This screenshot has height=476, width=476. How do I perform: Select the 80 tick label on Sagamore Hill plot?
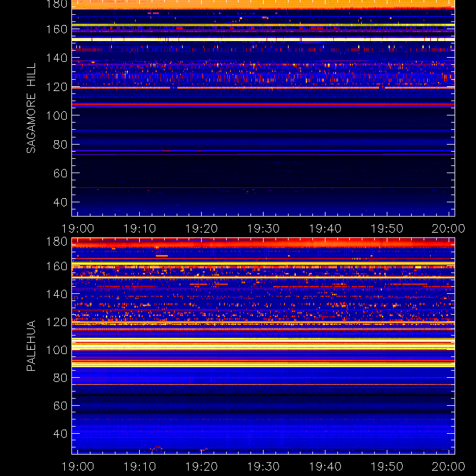(60, 145)
